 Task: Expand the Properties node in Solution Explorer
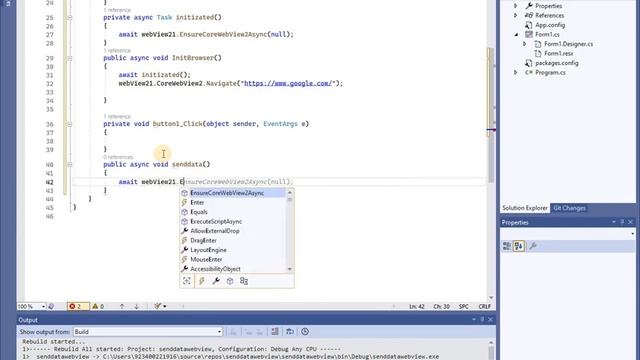516,6
